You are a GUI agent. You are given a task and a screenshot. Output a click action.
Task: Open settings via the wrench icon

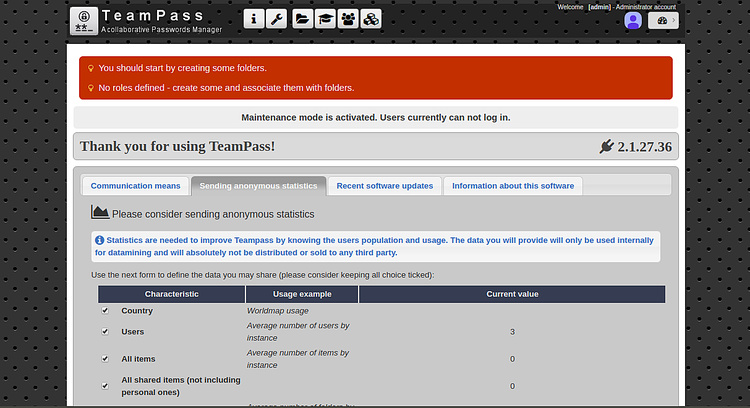278,19
